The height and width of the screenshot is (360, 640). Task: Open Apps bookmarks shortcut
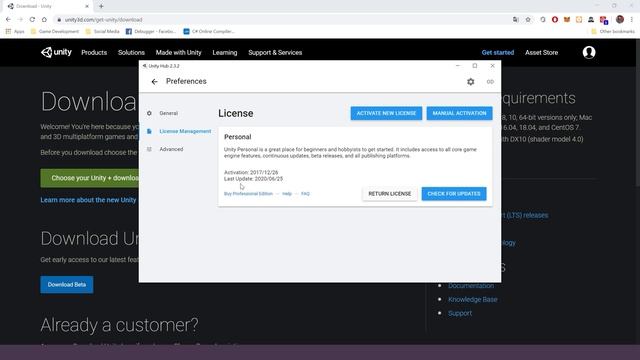15,31
